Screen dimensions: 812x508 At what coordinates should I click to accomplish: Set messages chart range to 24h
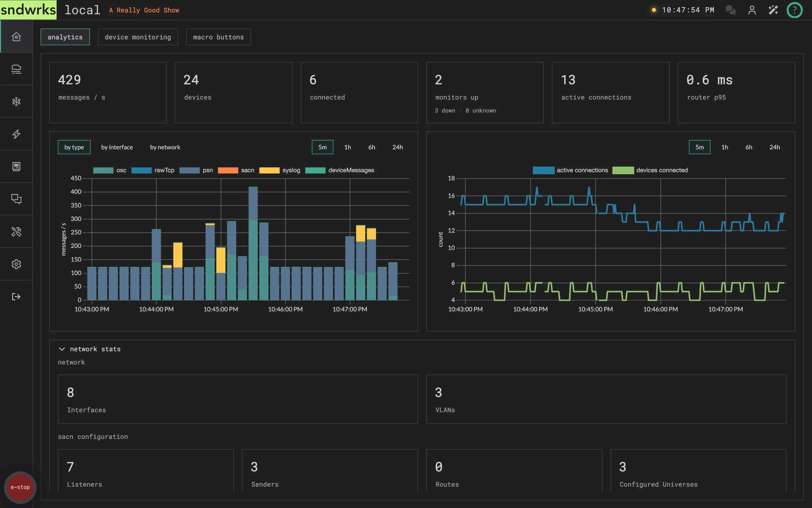pos(398,147)
